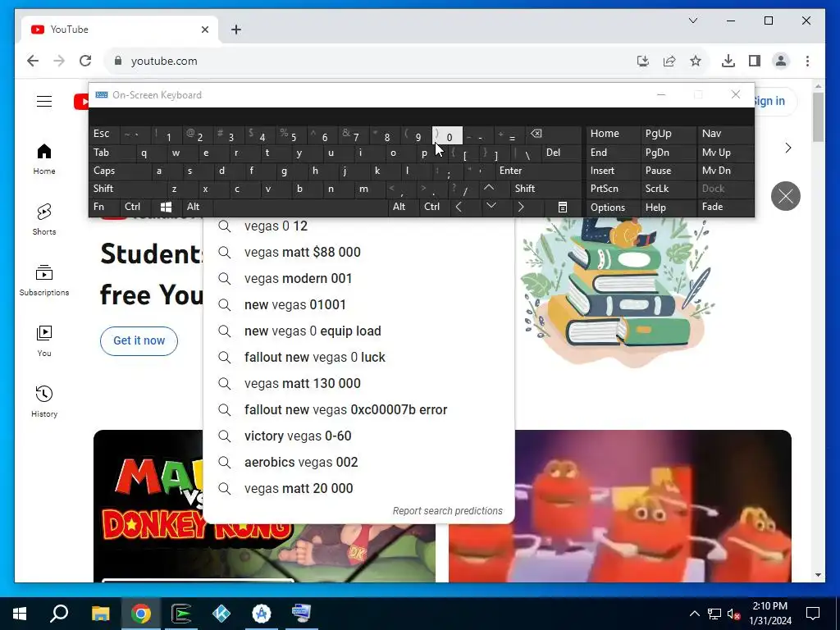840x630 pixels.
Task: Click the 'Get it now' button
Action: (139, 340)
